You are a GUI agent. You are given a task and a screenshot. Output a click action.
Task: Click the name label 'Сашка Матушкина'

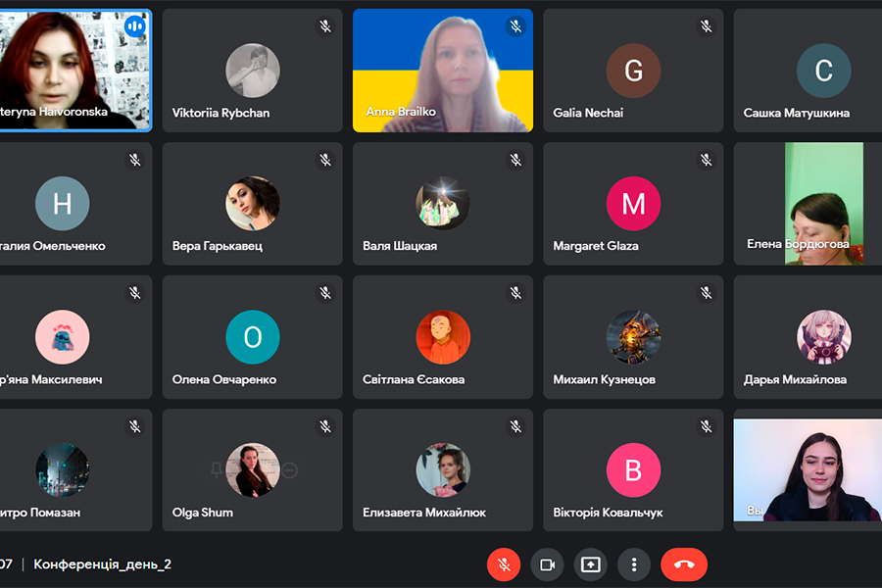[x=797, y=113]
